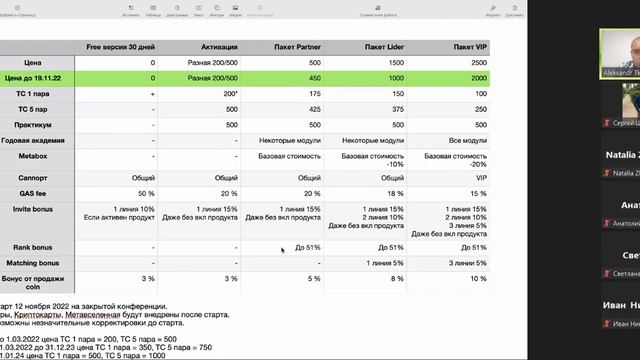Click the '1500' price cell
The width and height of the screenshot is (640, 360).
pos(365,63)
